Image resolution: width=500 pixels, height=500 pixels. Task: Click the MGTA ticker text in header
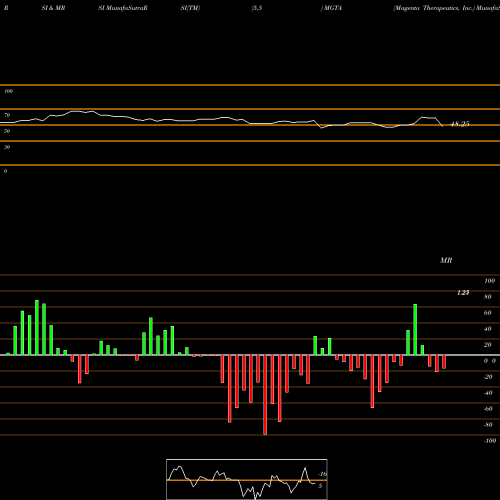[x=332, y=8]
